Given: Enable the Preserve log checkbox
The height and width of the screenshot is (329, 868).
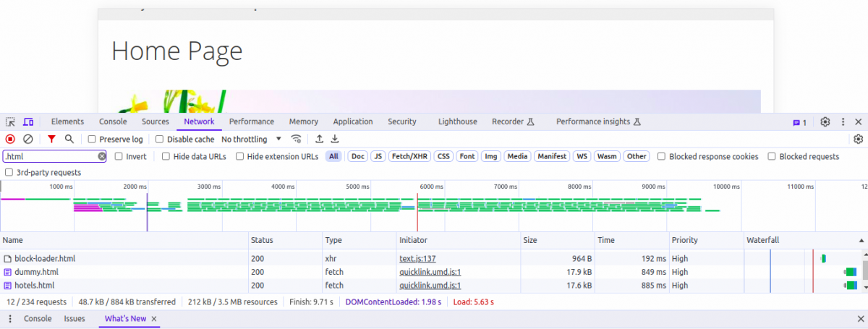Looking at the screenshot, I should click(92, 139).
